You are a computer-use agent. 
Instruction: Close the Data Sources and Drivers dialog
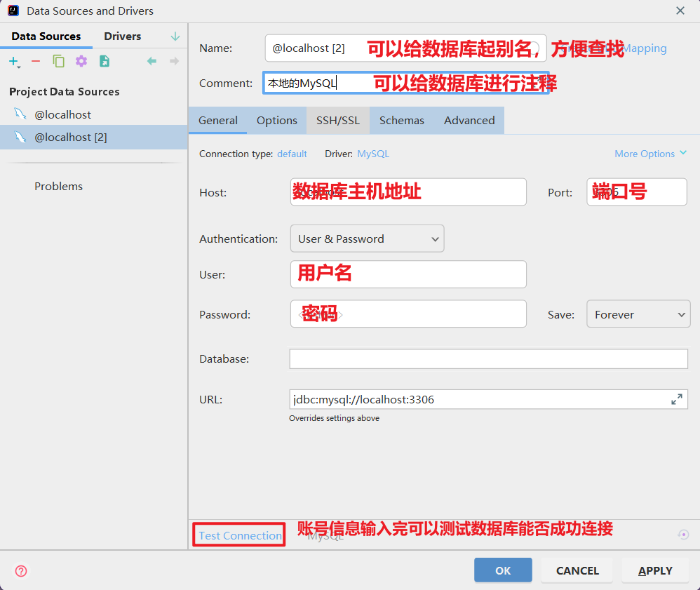[x=680, y=11]
